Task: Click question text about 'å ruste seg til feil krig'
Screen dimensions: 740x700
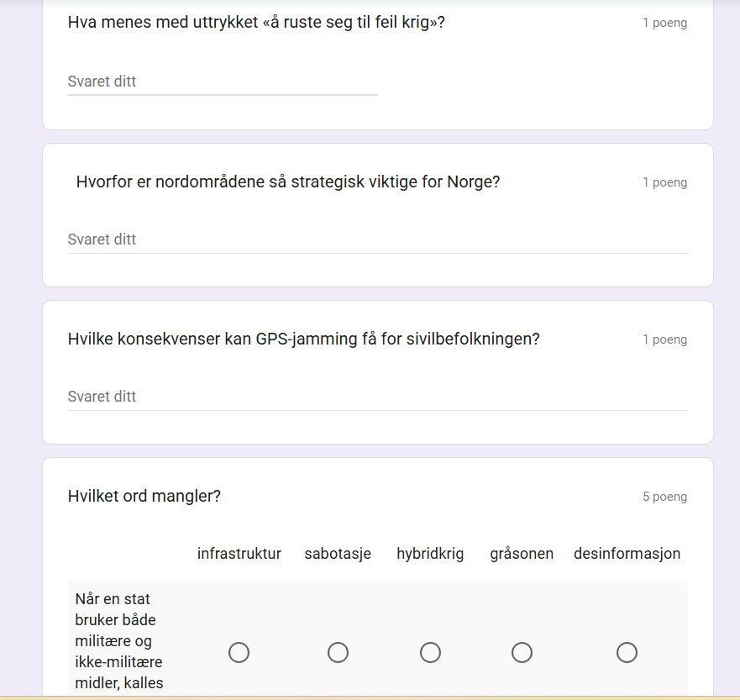Action: [x=256, y=23]
